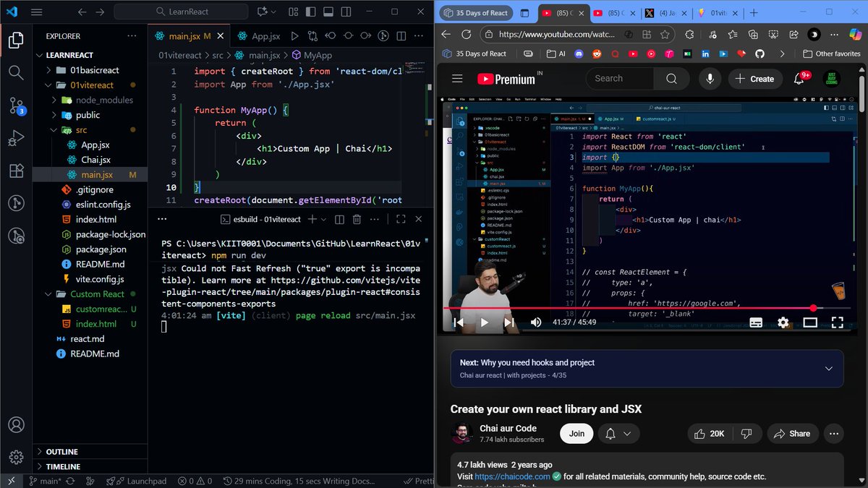Click Copilot icon in Edge toolbar
The height and width of the screenshot is (488, 868).
pos(856,34)
